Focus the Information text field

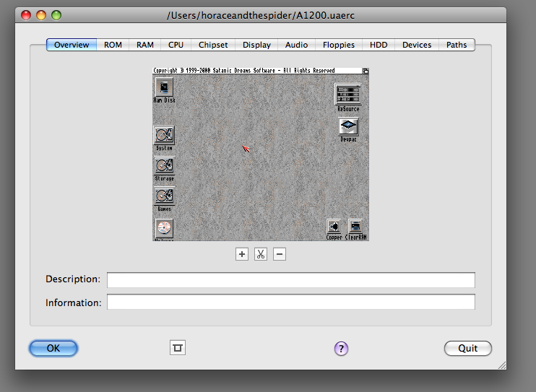click(291, 302)
